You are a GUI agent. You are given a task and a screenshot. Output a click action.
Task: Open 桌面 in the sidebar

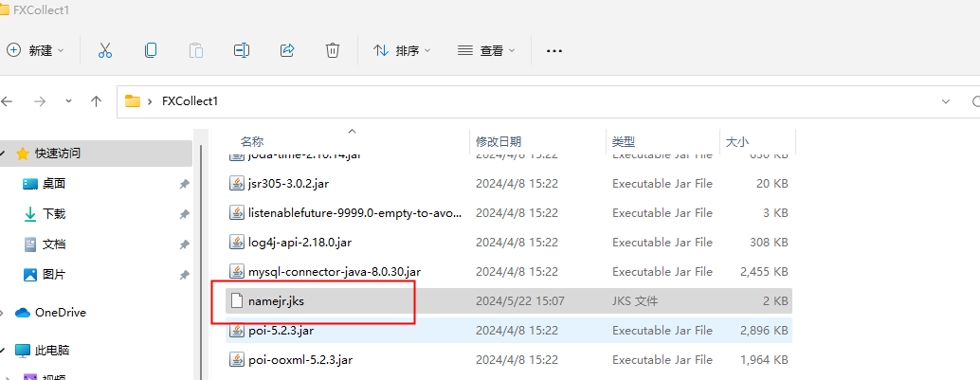54,184
